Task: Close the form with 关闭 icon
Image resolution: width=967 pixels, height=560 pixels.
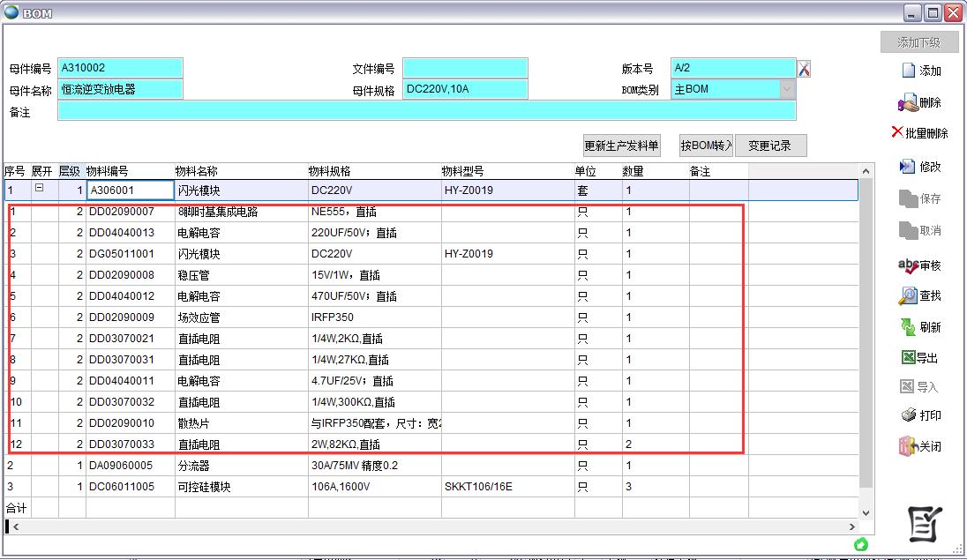Action: click(x=920, y=446)
